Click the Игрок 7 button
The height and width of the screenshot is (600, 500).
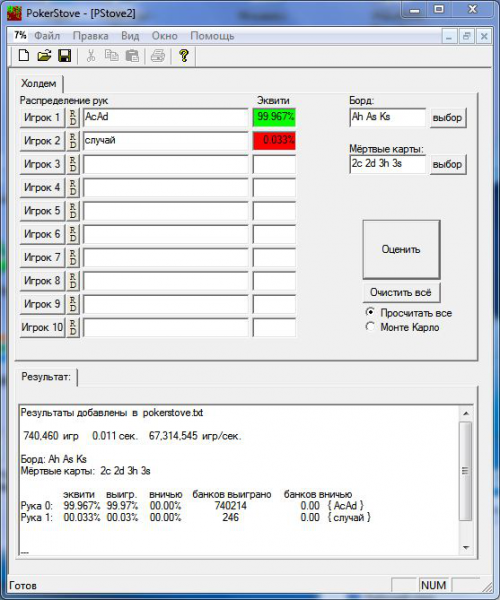point(42,258)
